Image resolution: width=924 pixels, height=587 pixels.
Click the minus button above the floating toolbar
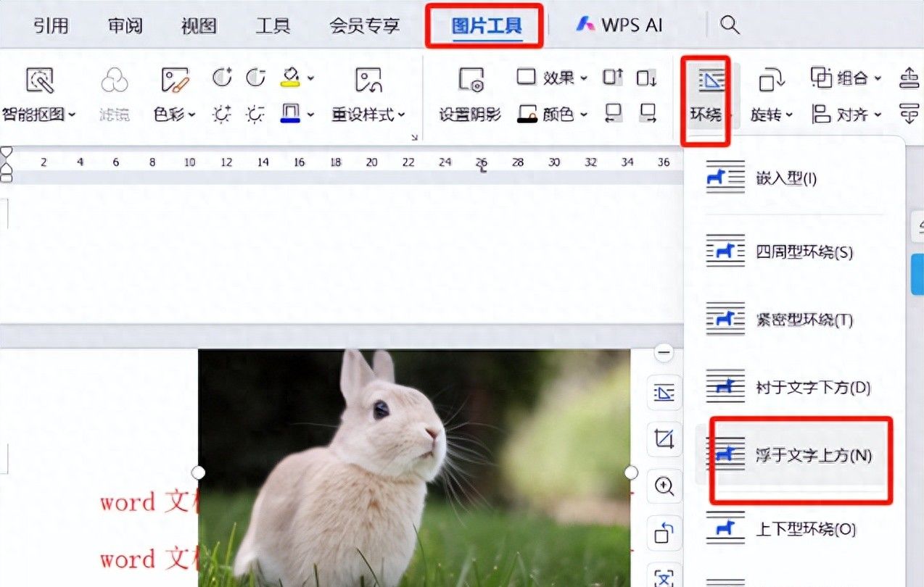664,353
